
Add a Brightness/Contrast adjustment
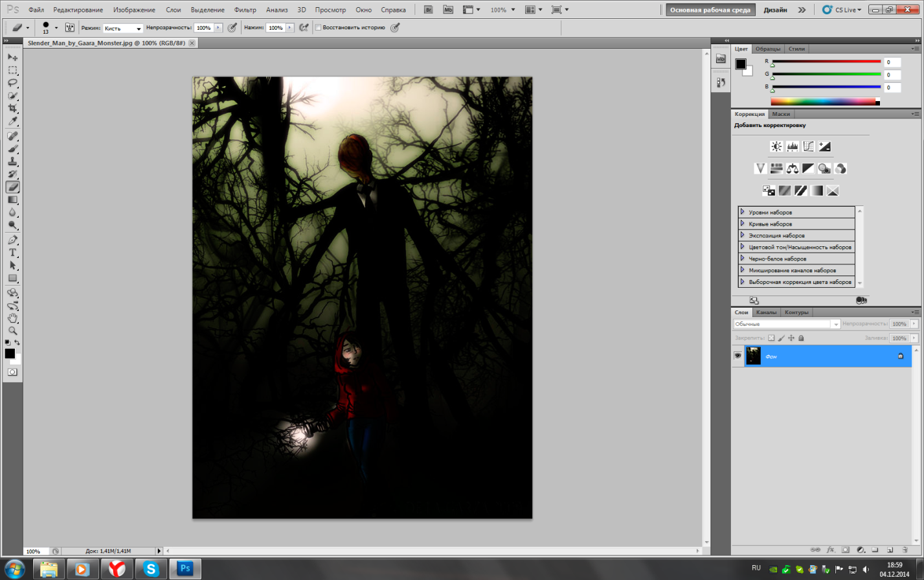[x=776, y=146]
